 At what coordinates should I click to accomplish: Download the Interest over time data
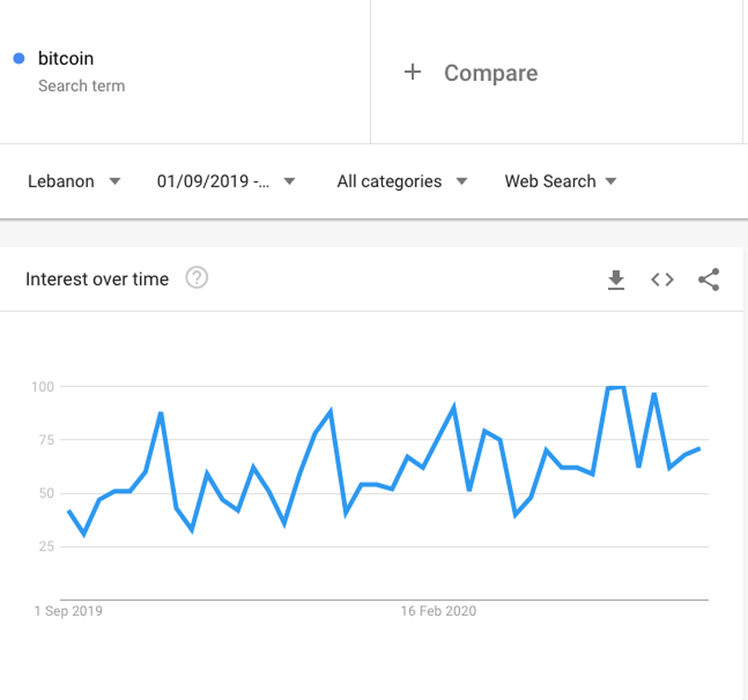coord(616,280)
